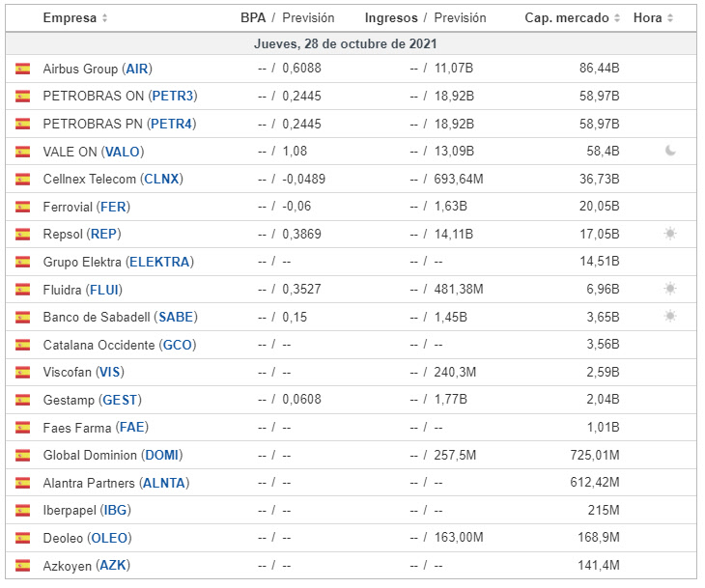705x588 pixels.
Task: Click Cellnex revenue forecast 693,64M
Action: point(459,179)
